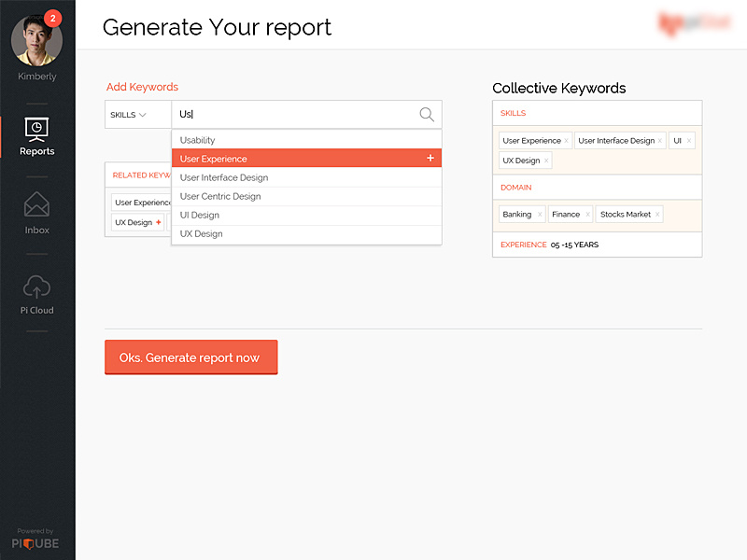This screenshot has width=747, height=560.
Task: Click the notification badge showing 2
Action: 52,18
